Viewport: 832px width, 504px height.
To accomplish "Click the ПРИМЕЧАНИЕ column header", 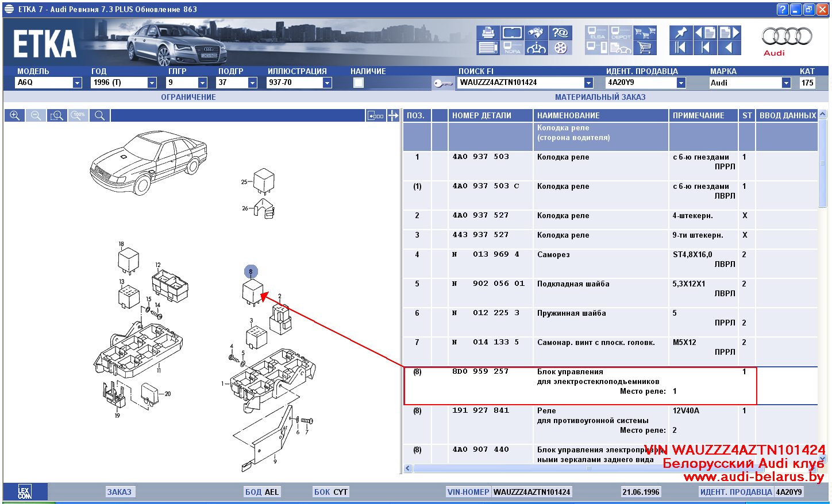I will (x=704, y=115).
